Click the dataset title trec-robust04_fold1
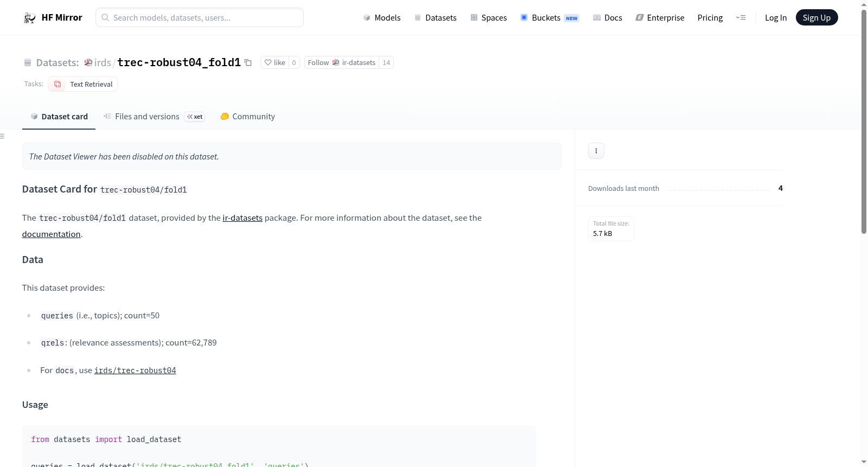This screenshot has height=467, width=868. [179, 62]
